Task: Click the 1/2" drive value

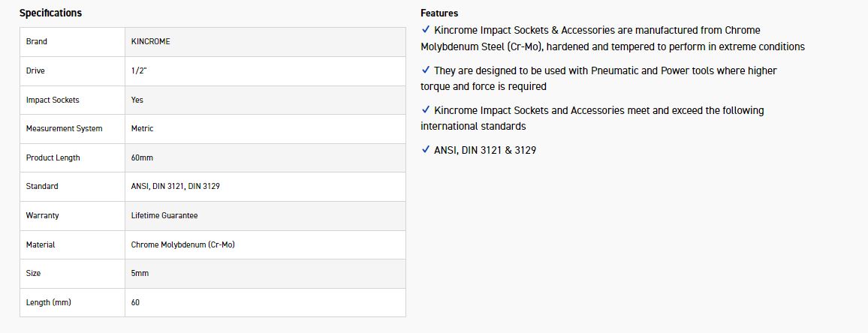Action: (140, 71)
